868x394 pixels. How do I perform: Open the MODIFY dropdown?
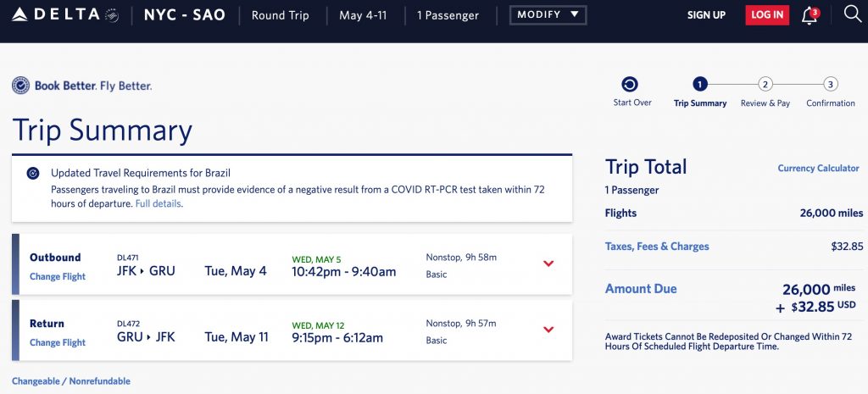pyautogui.click(x=548, y=15)
